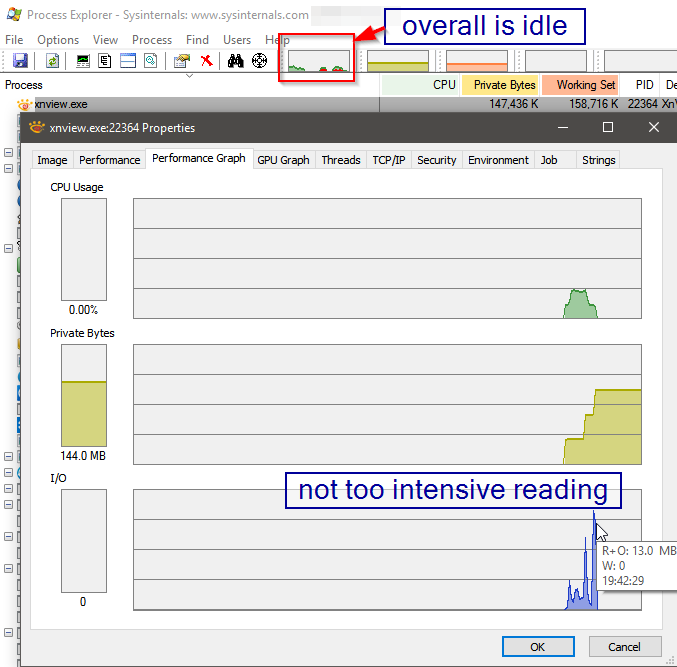Expand the toolbar overflow chevron
This screenshot has height=667, width=677.
[x=190, y=75]
